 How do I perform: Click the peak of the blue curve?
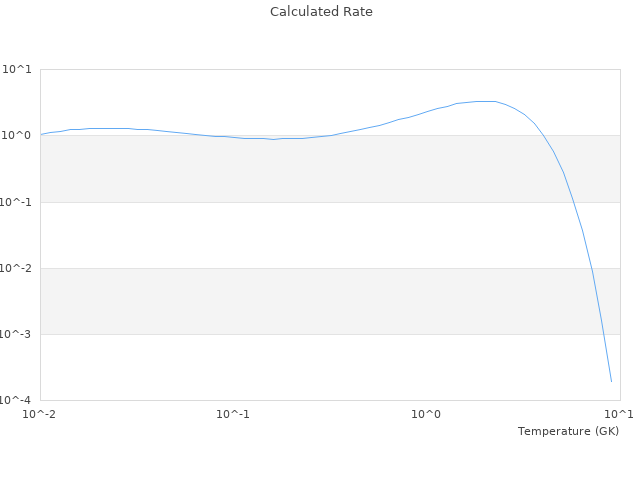[x=485, y=101]
